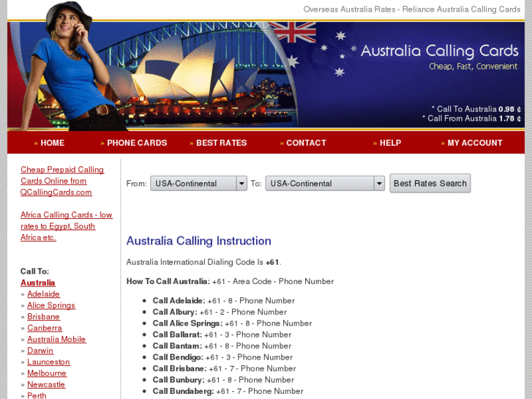This screenshot has height=399, width=532.
Task: Click the 'Call Brisbane:' list entry
Action: (224, 368)
